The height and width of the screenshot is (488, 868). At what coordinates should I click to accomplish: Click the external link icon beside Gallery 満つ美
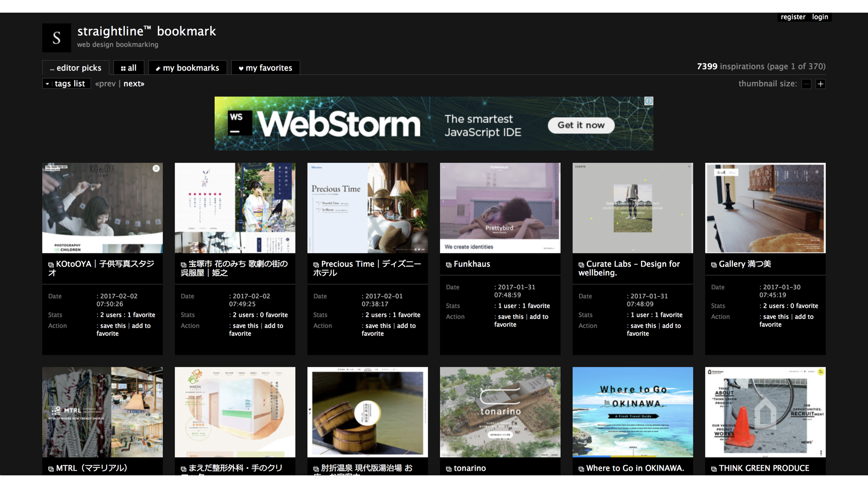click(713, 265)
